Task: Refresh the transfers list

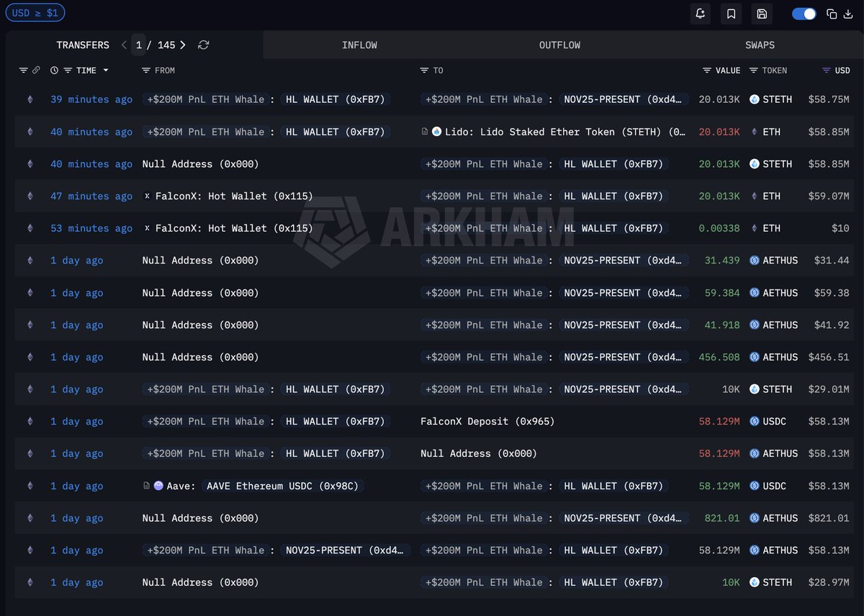Action: (x=204, y=45)
